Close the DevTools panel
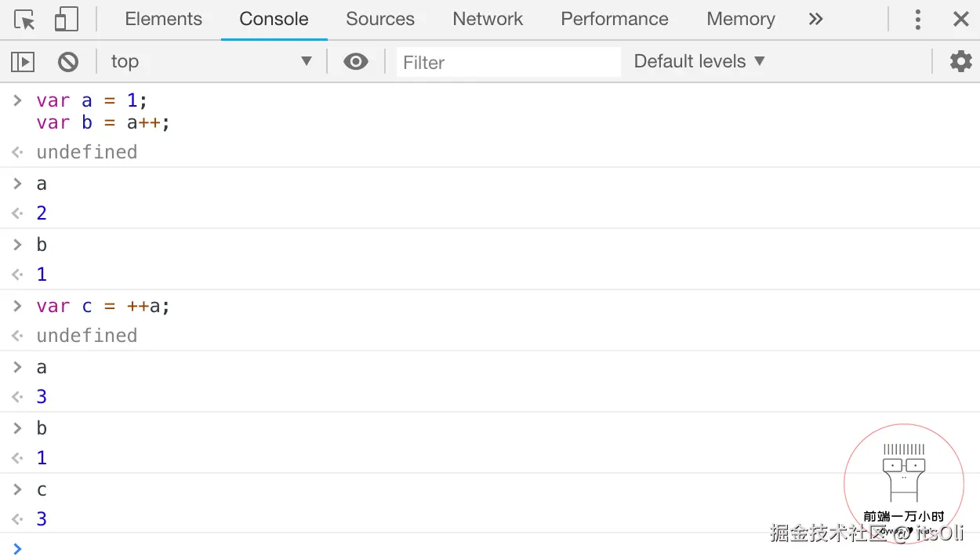980x560 pixels. click(960, 20)
